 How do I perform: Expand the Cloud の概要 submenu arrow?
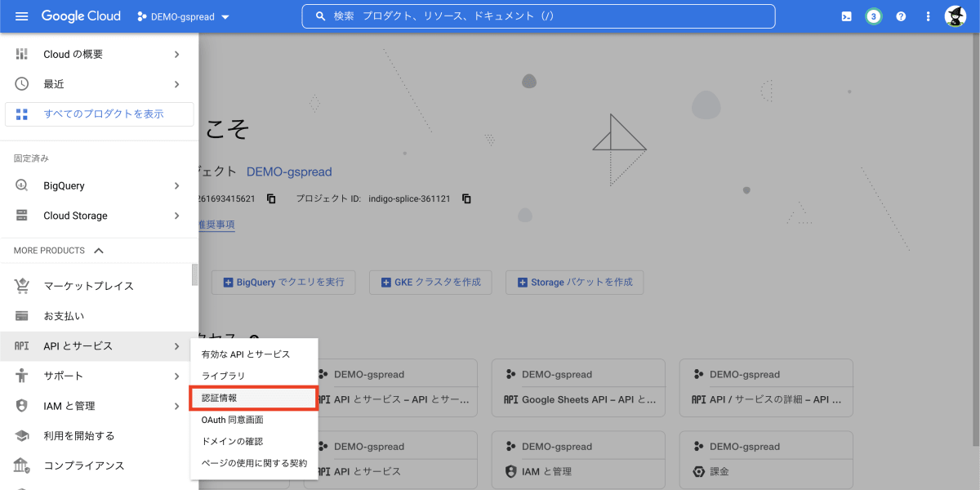click(x=177, y=54)
